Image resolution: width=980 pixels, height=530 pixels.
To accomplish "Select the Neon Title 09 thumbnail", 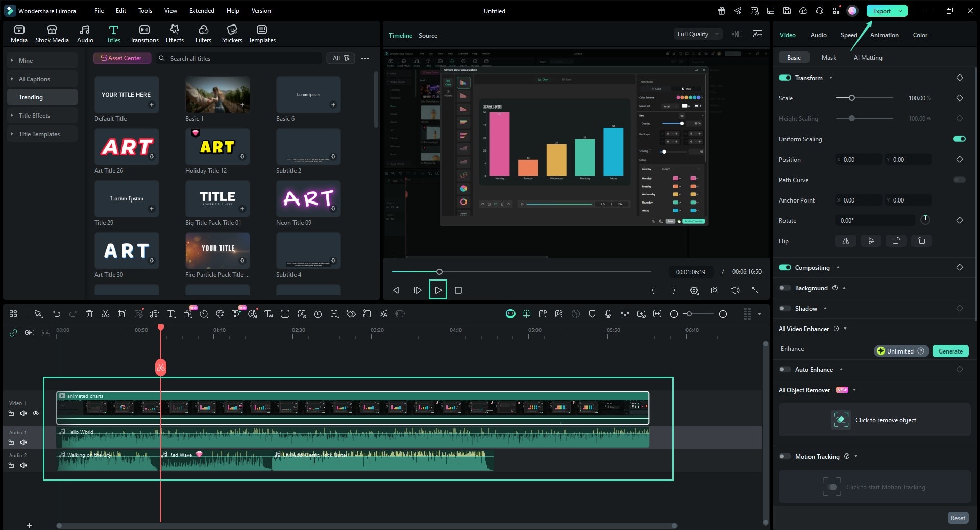I will [308, 198].
